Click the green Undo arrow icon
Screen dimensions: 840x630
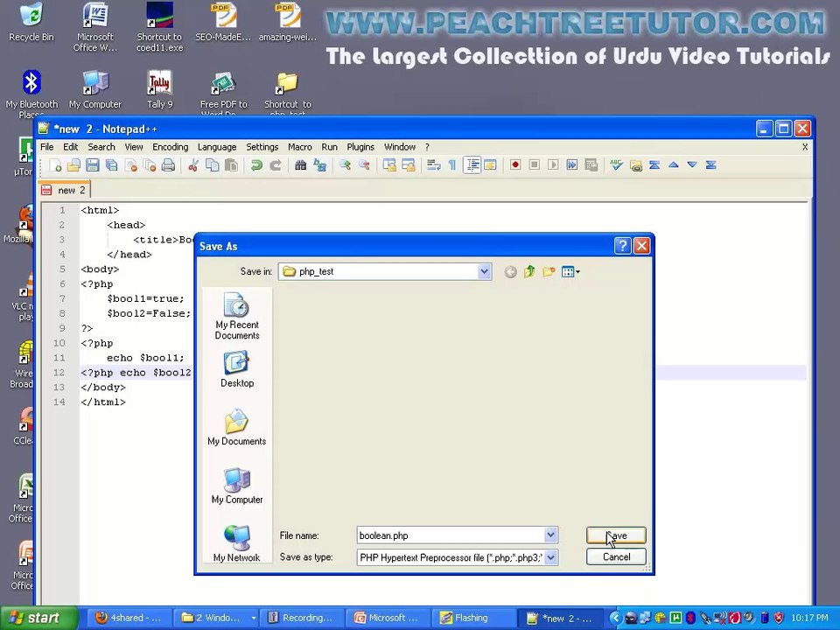pyautogui.click(x=256, y=165)
